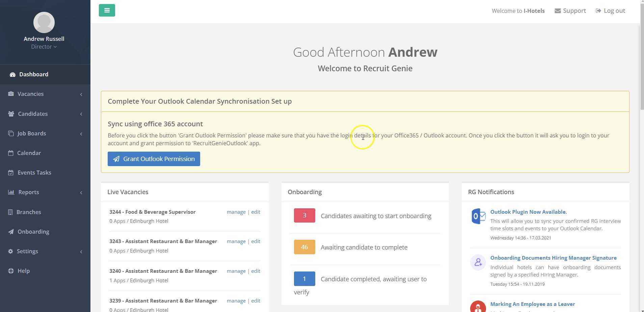This screenshot has height=312, width=644.
Task: Click the red badge showing 3 candidates
Action: point(304,215)
